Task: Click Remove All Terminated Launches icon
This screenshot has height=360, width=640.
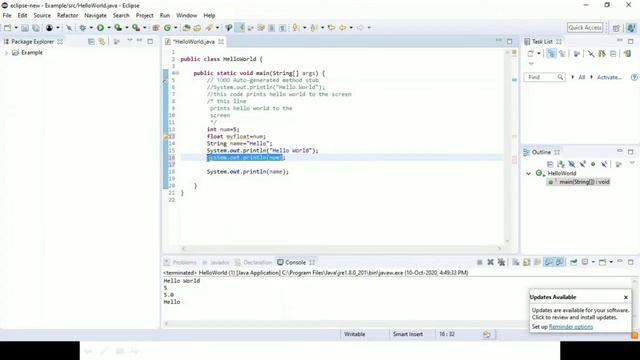Action: 501,262
